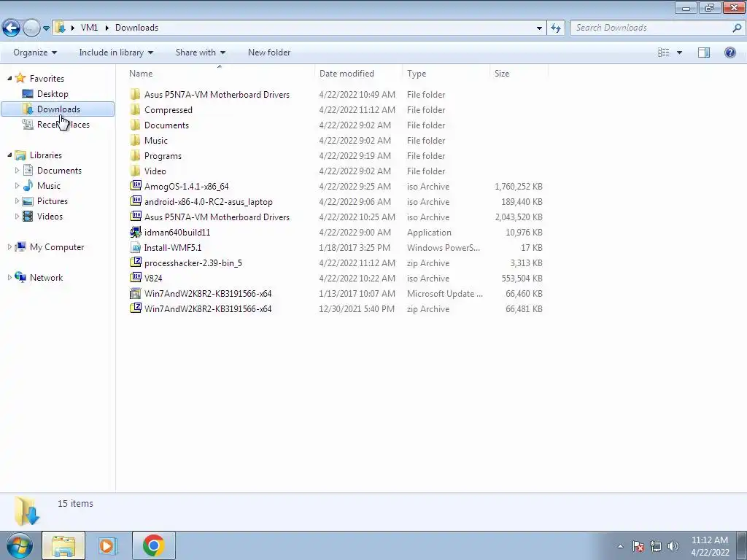
Task: Click the change view icon
Action: coord(664,52)
